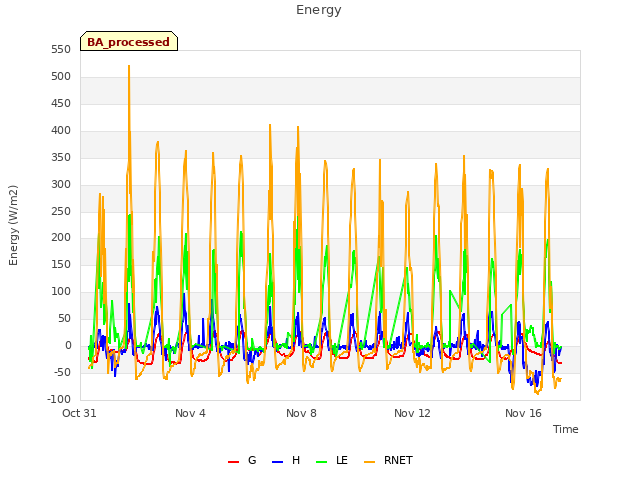Image resolution: width=640 pixels, height=480 pixels.
Task: Click the 400 y-axis tick label
Action: coord(61,131)
